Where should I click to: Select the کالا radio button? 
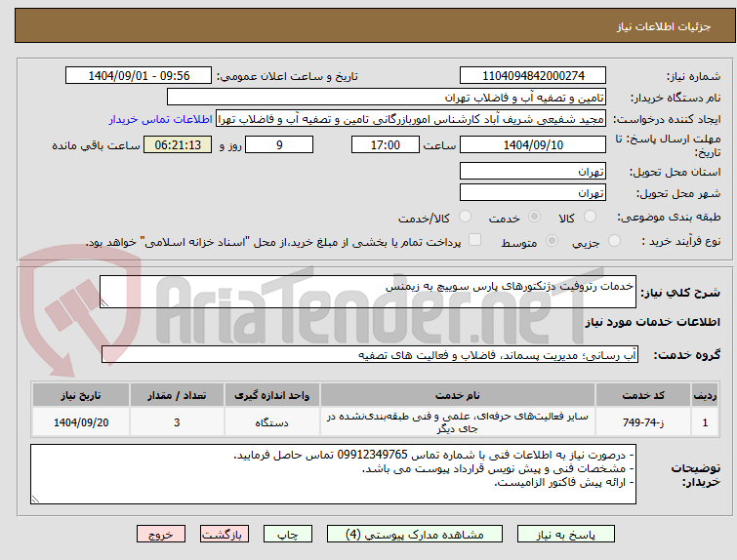click(x=590, y=217)
